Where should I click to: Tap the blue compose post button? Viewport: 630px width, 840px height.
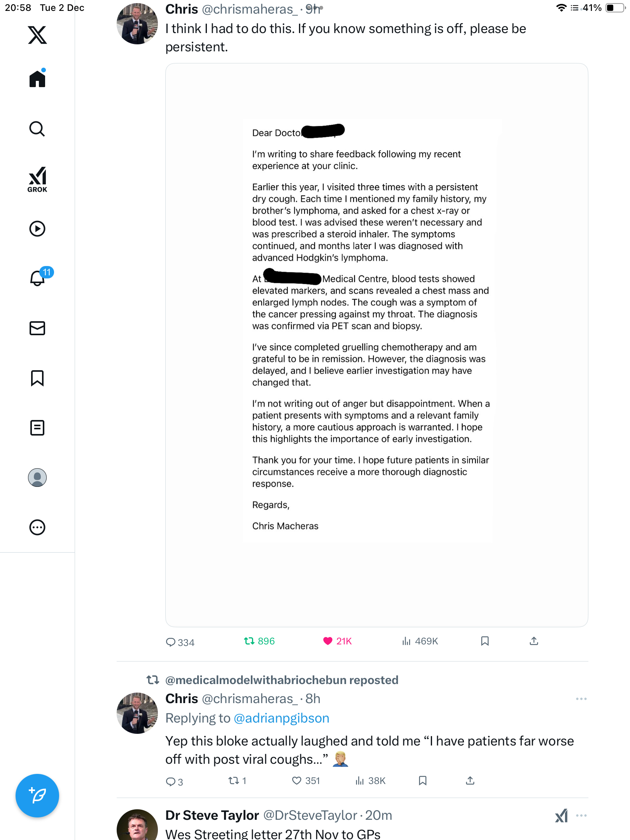point(37,795)
